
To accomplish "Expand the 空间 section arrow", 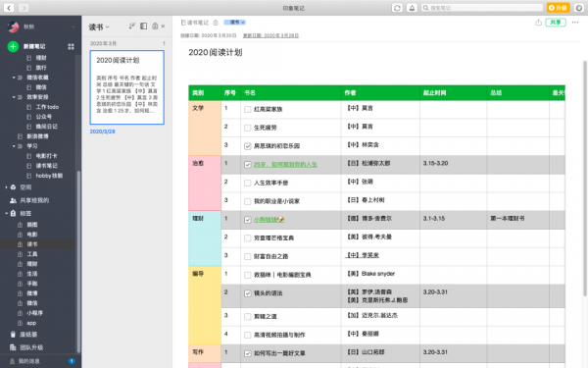I will coord(6,187).
